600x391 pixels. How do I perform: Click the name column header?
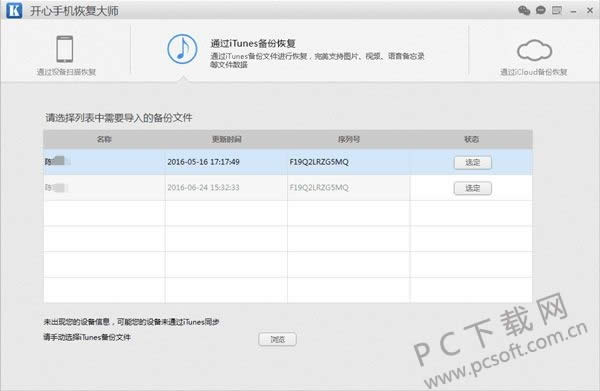104,139
